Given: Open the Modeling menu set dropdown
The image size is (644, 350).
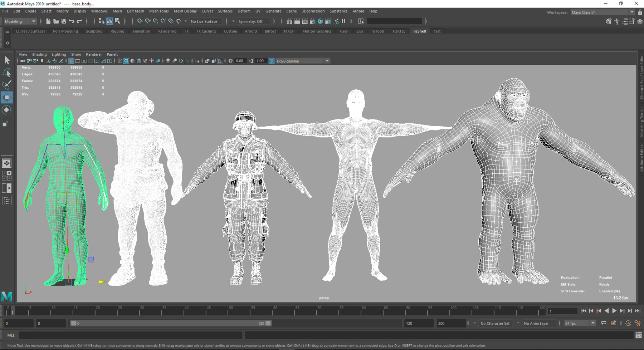Looking at the screenshot, I should click(20, 21).
